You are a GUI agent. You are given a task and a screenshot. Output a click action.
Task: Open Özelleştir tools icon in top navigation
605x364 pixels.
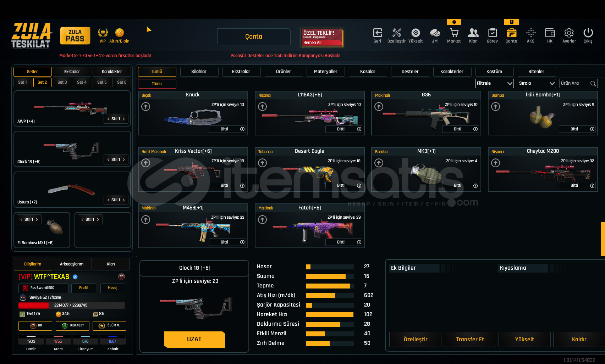pyautogui.click(x=397, y=33)
